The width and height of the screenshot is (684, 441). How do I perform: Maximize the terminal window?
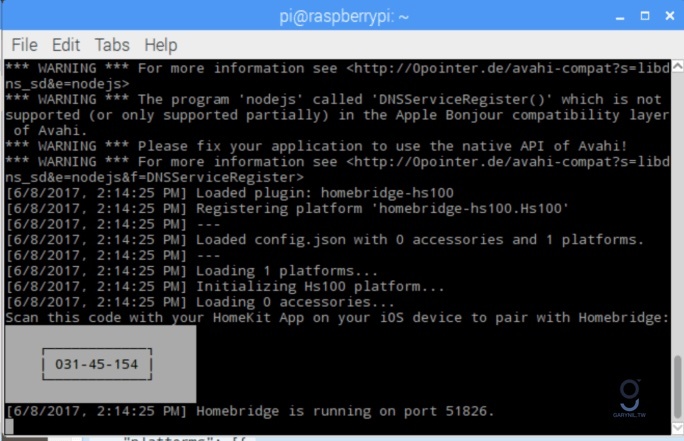[x=645, y=16]
